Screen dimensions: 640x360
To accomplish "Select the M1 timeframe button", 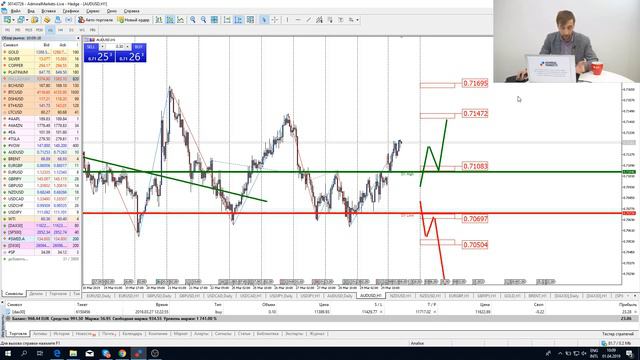I will pyautogui.click(x=7, y=30).
